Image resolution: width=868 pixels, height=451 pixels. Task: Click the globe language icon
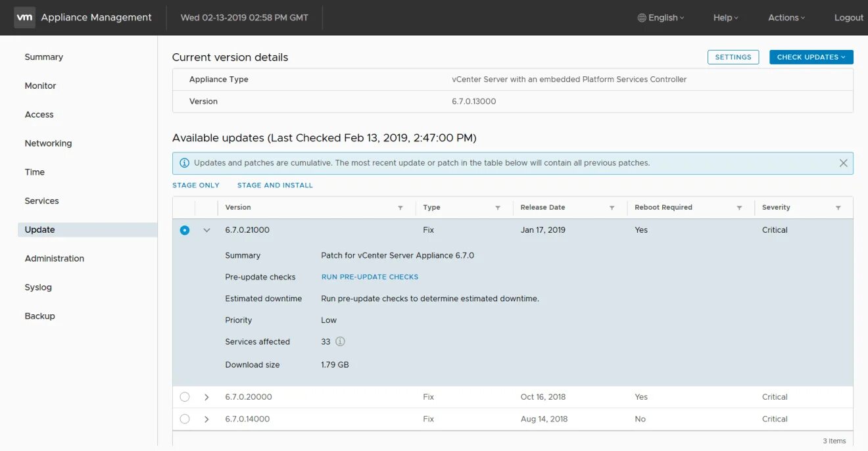(x=642, y=18)
